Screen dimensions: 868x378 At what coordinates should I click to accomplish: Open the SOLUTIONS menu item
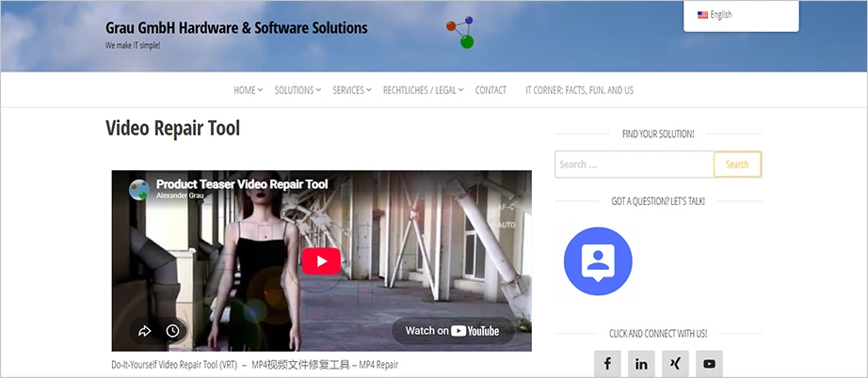(294, 90)
